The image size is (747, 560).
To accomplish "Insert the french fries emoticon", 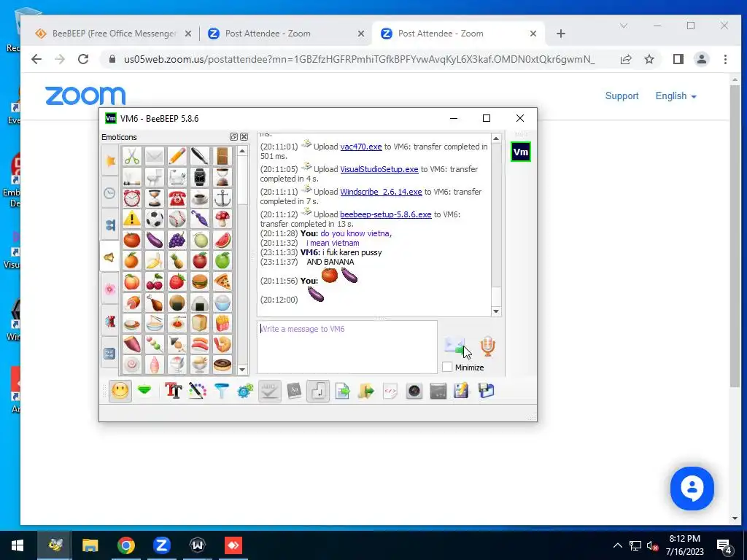I will point(222,323).
